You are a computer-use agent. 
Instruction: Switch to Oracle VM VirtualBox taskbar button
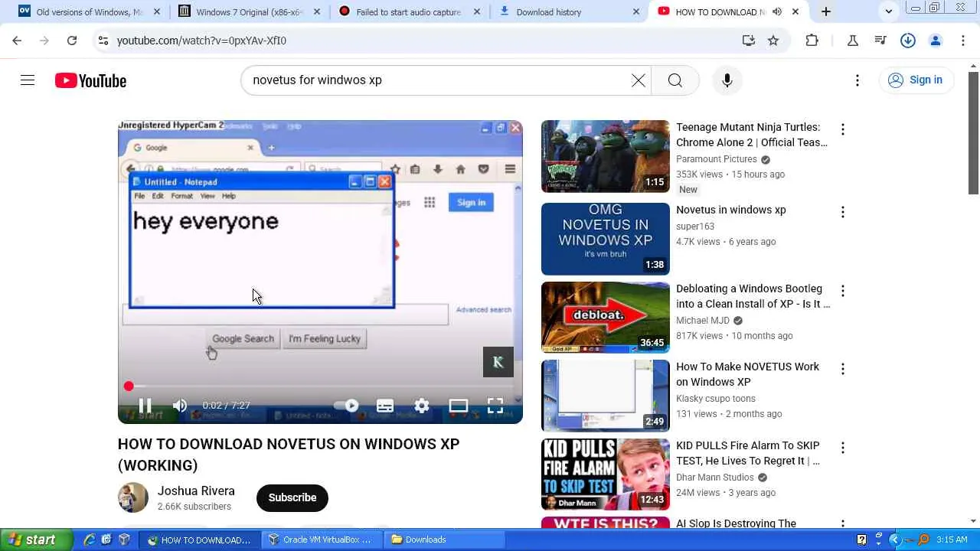pos(321,540)
